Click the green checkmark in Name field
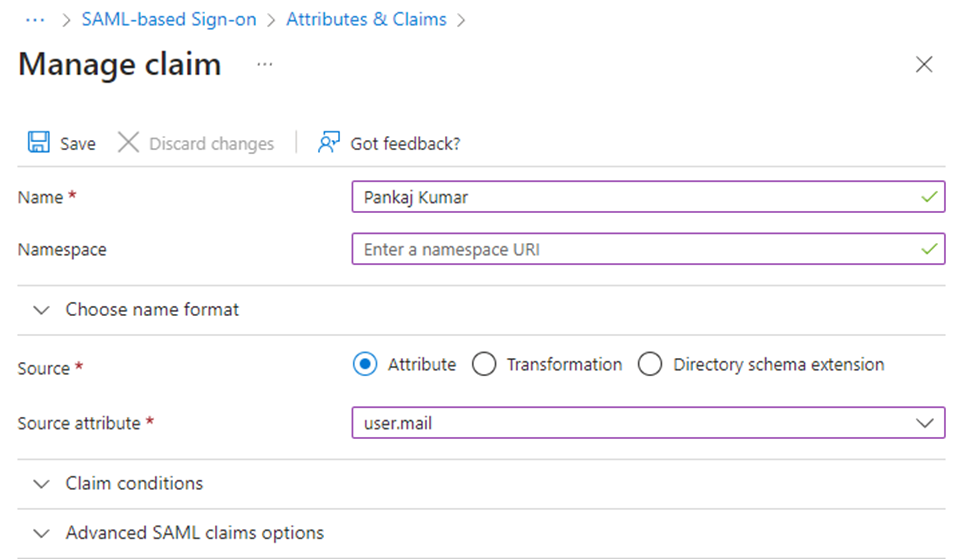 929,197
